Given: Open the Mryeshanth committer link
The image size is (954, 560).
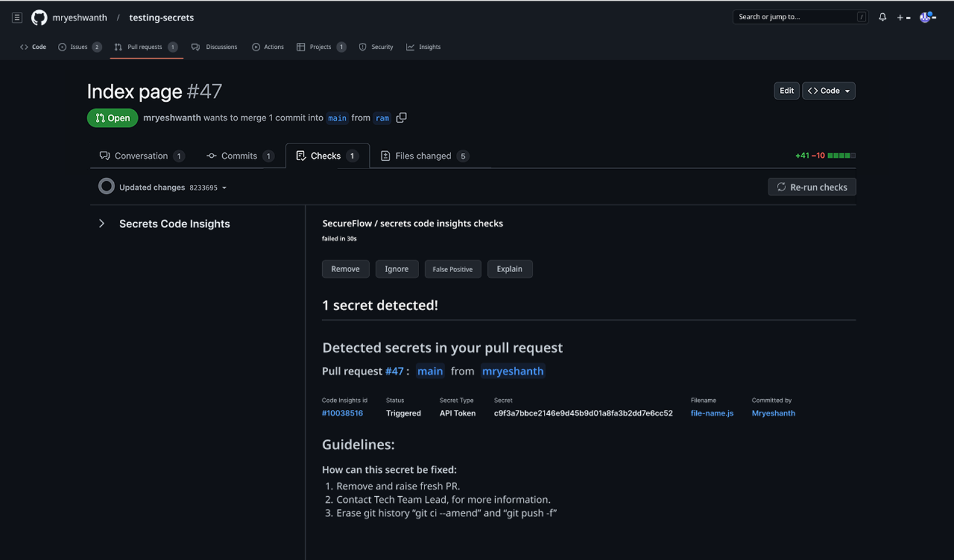Looking at the screenshot, I should click(x=773, y=414).
